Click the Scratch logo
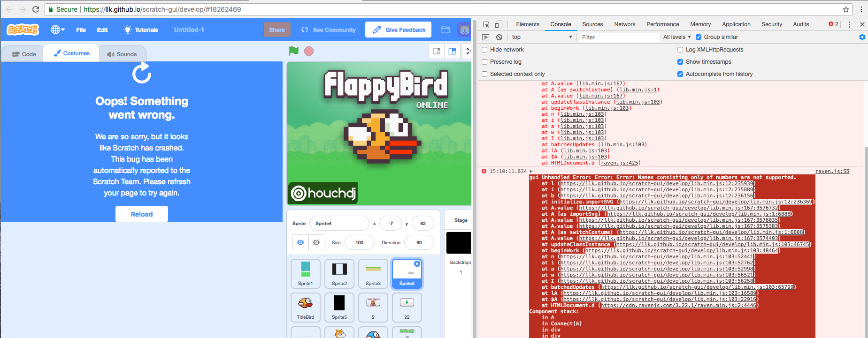868x338 pixels. pyautogui.click(x=23, y=30)
